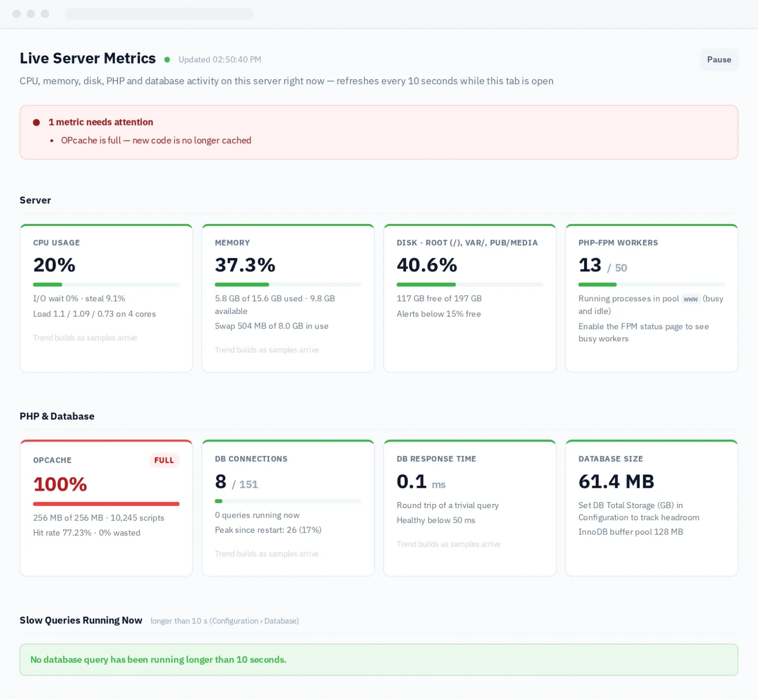Click the 'DB RESPONSE TIME' card label
The width and height of the screenshot is (758, 700).
pos(436,459)
